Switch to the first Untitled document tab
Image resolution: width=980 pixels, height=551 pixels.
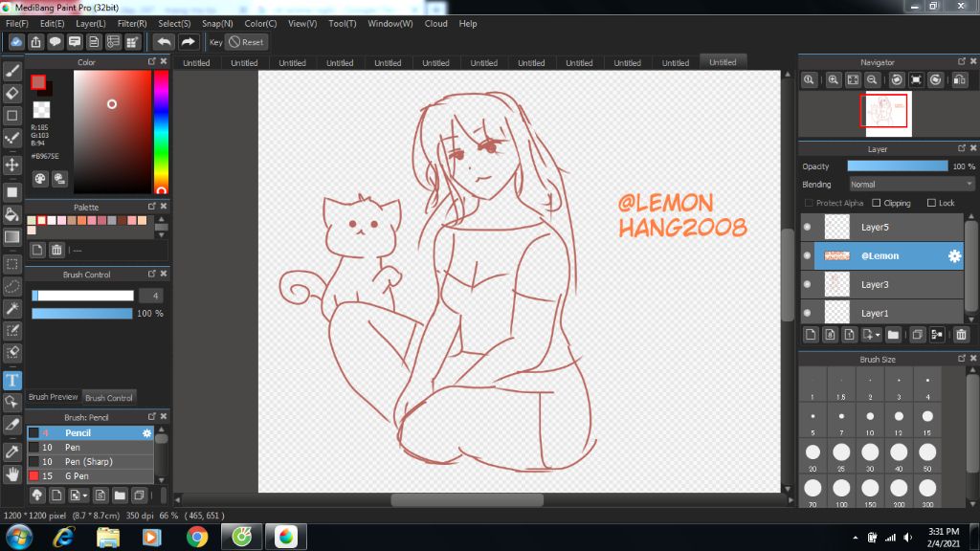196,62
